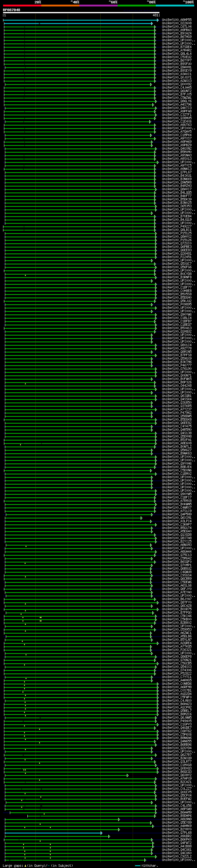This screenshot has height=868, width=197.
Task: Click the UniRef100_C3ZTF1 entry
Action: tap(177, 115)
